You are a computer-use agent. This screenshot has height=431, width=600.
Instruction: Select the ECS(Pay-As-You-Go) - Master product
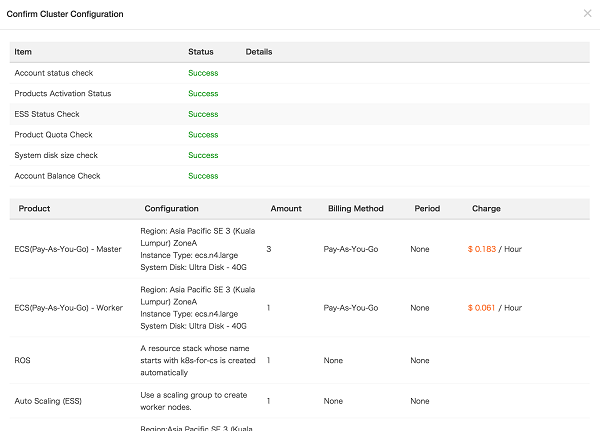tap(68, 248)
